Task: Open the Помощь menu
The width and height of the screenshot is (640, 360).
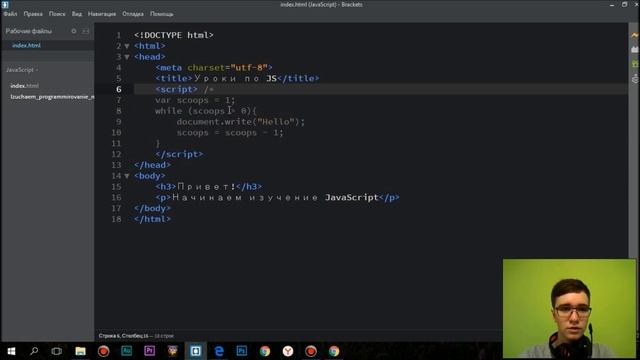Action: pyautogui.click(x=162, y=14)
